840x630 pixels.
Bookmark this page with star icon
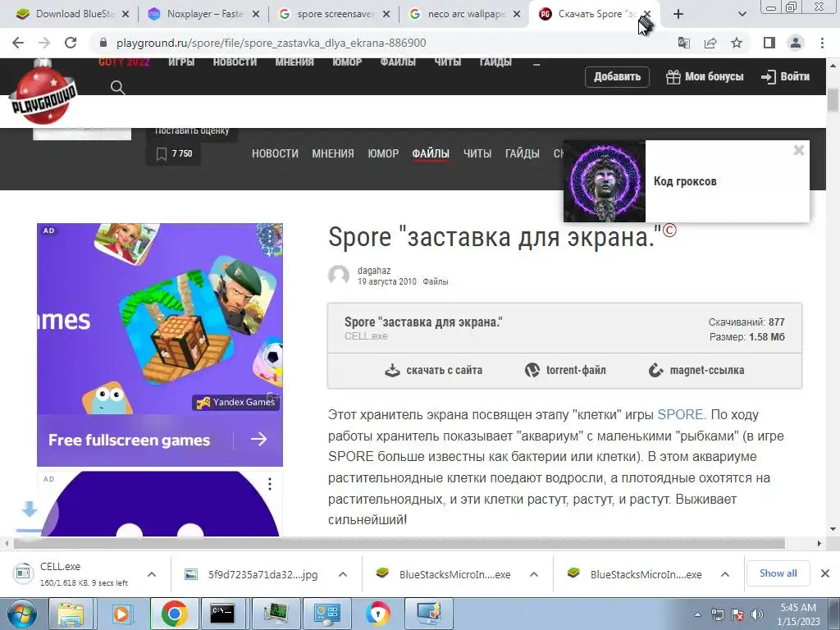[737, 43]
